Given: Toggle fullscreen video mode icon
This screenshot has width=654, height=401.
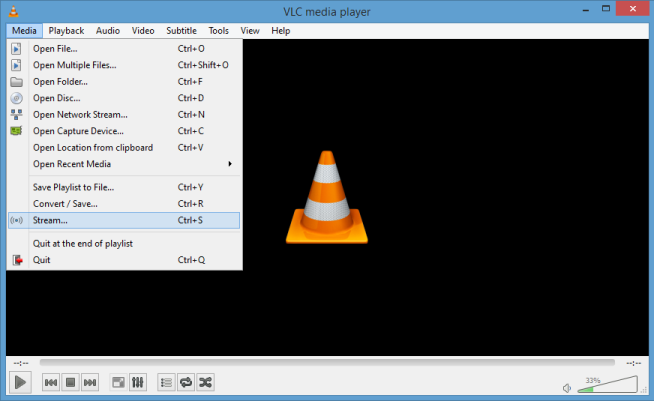Looking at the screenshot, I should (x=118, y=382).
